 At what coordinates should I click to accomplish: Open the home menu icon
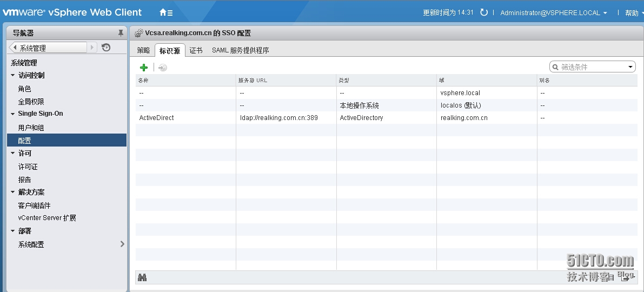point(166,12)
